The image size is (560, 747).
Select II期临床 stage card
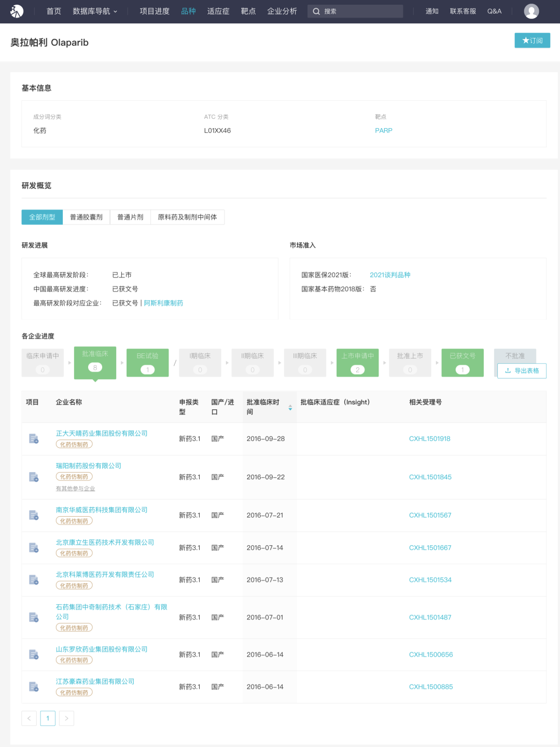[x=253, y=363]
